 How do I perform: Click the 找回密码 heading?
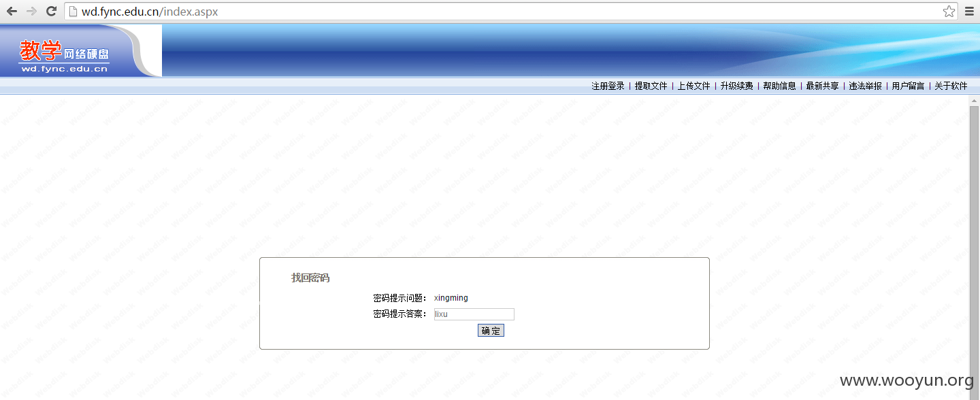(310, 278)
